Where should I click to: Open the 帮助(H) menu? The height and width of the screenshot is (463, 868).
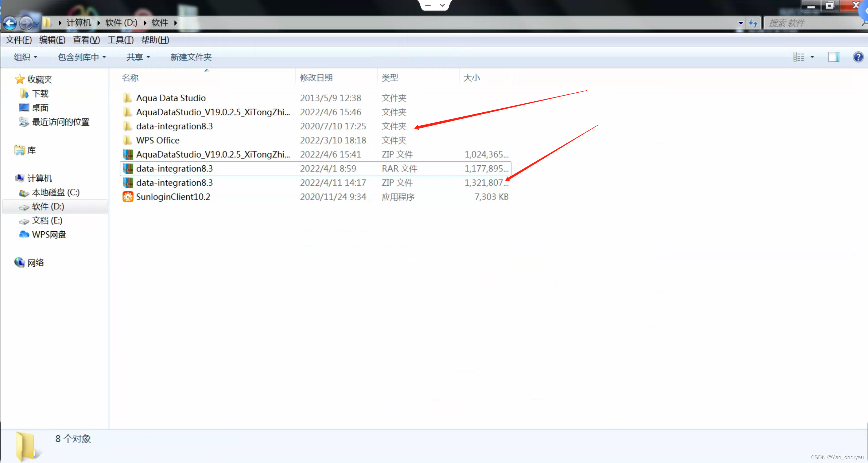pos(155,40)
